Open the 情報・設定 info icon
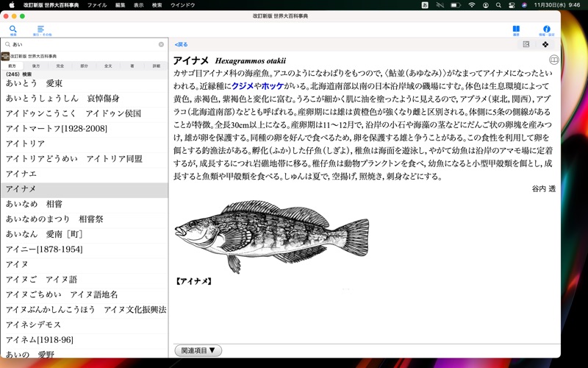The image size is (588, 368). tap(546, 29)
